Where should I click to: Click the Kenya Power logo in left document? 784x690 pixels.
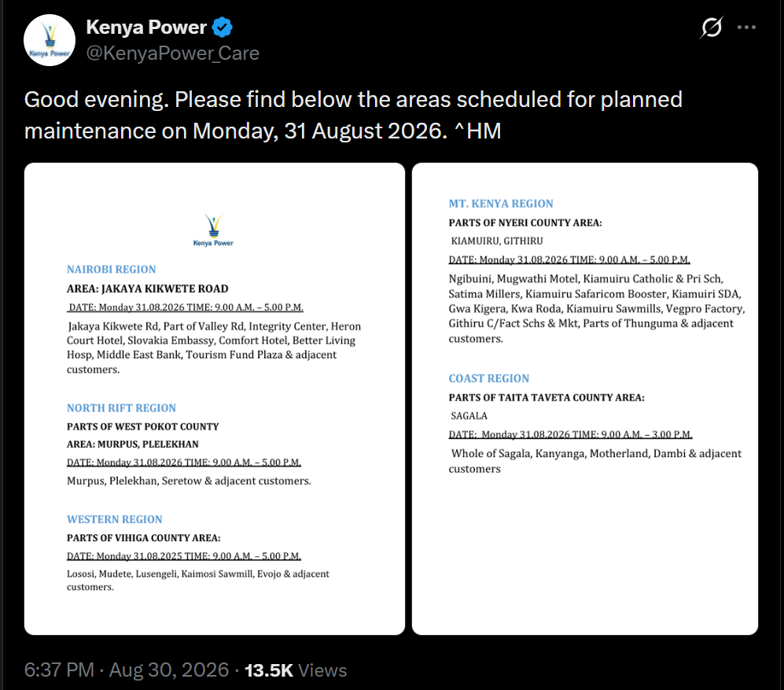pyautogui.click(x=214, y=231)
